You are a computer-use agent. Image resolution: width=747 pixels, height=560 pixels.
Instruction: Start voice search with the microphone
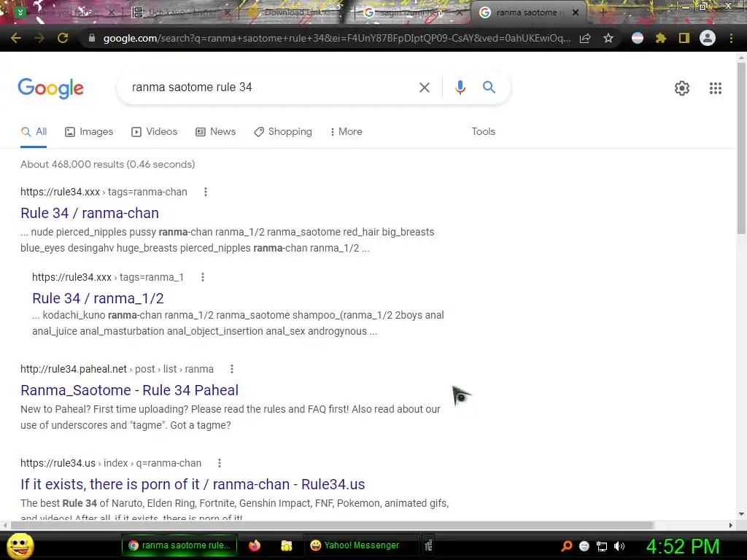(x=460, y=87)
